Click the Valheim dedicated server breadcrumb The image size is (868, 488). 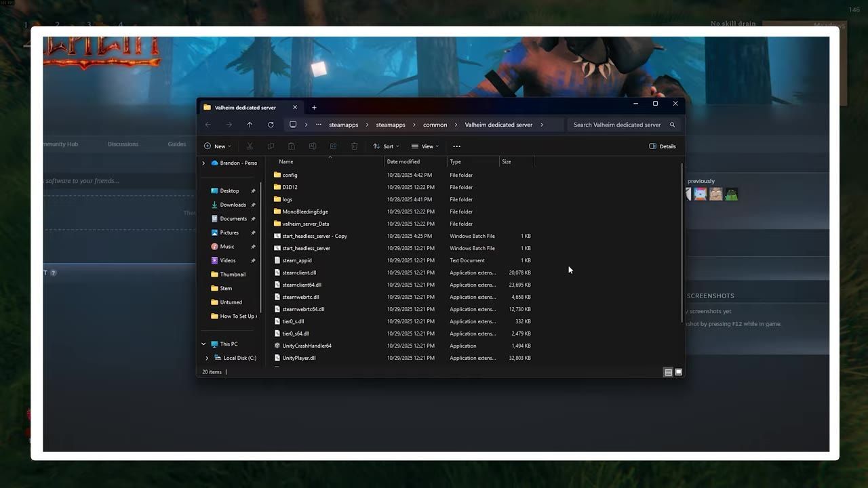point(498,125)
